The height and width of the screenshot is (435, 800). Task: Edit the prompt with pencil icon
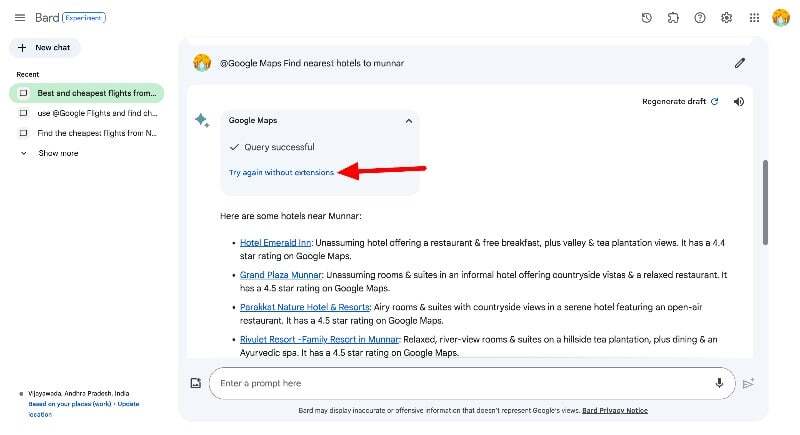click(739, 63)
